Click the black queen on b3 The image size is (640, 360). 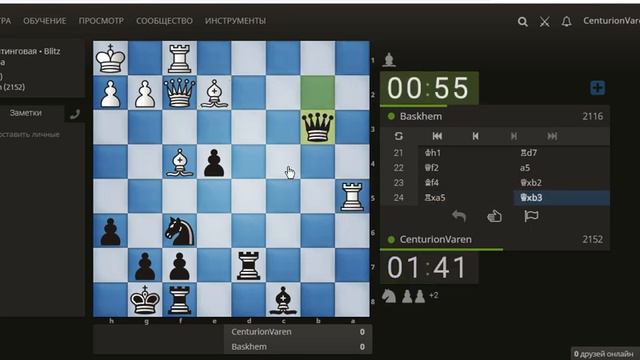click(x=317, y=127)
